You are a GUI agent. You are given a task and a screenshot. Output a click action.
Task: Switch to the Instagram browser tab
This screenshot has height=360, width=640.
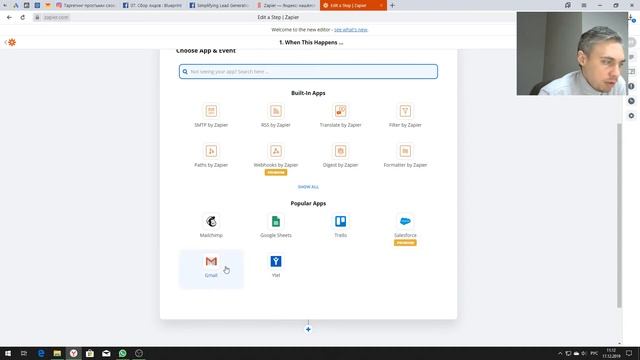click(86, 5)
